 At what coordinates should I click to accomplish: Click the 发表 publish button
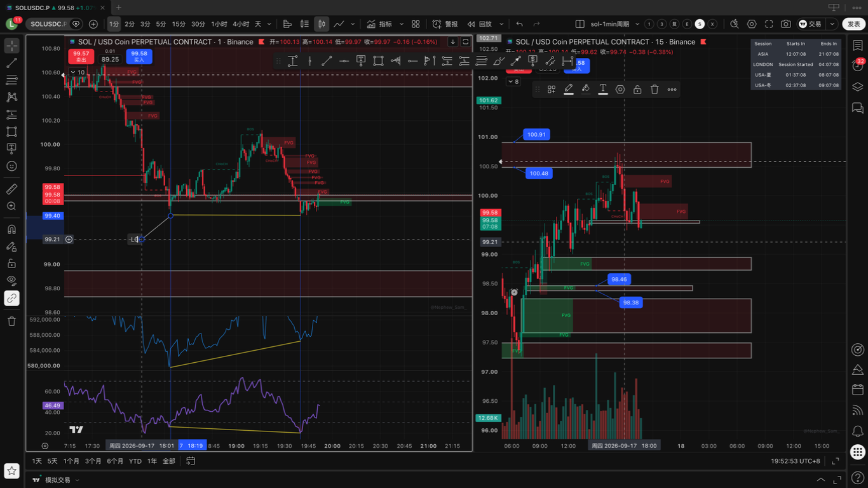(853, 24)
